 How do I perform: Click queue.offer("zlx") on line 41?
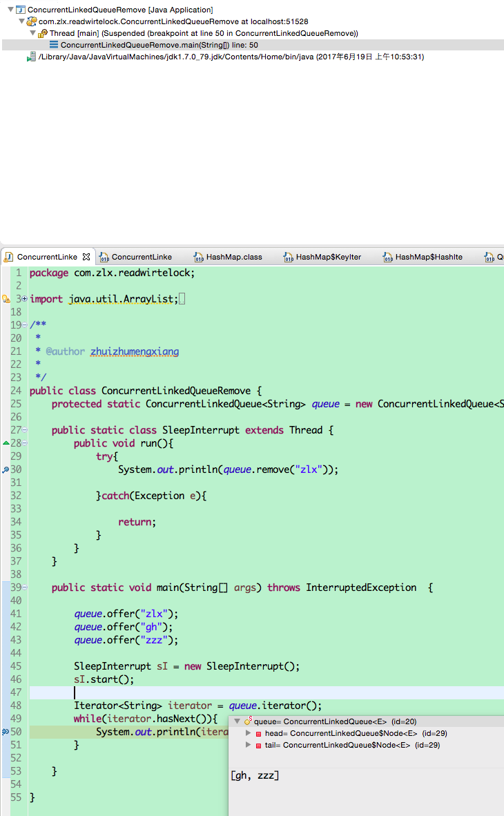coord(126,614)
